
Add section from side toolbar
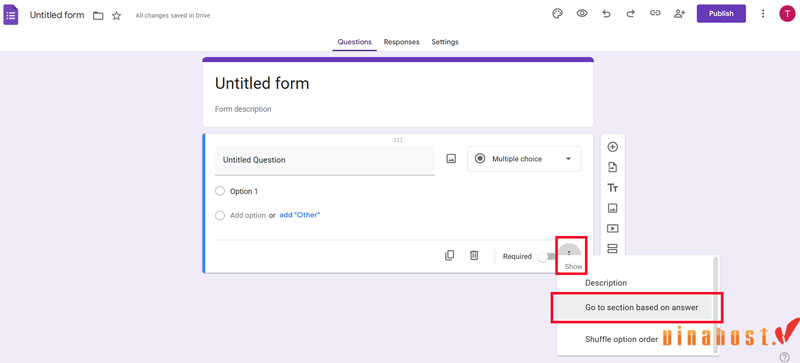click(x=613, y=249)
